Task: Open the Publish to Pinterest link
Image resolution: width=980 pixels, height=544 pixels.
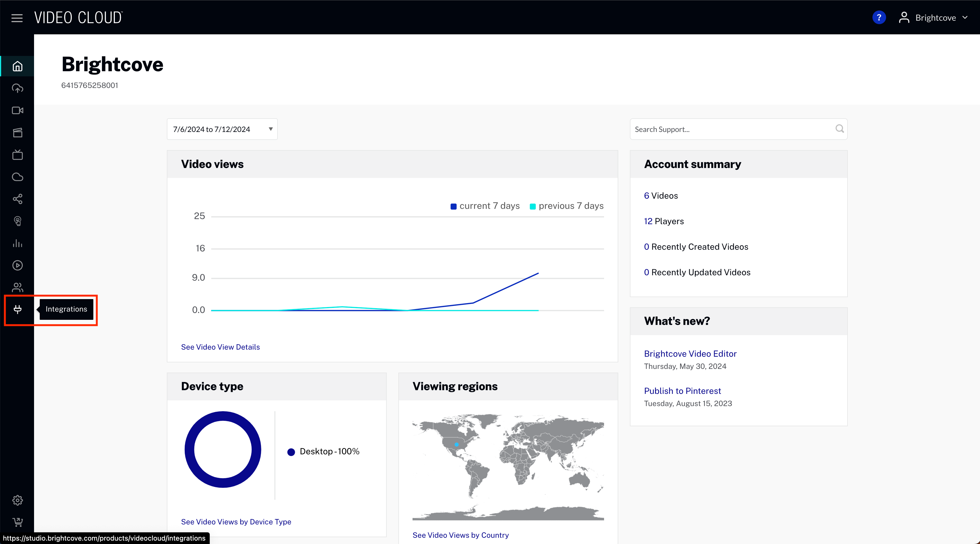Action: coord(682,391)
